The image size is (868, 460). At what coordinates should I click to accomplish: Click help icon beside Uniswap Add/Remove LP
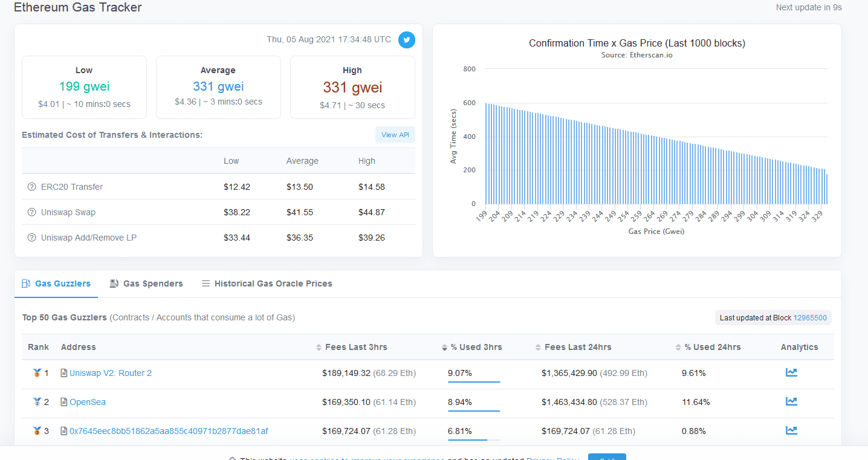(32, 238)
